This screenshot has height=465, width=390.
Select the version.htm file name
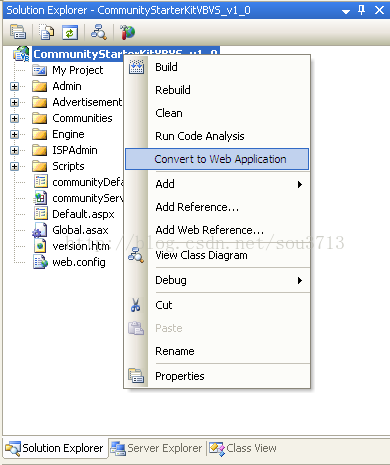click(81, 246)
